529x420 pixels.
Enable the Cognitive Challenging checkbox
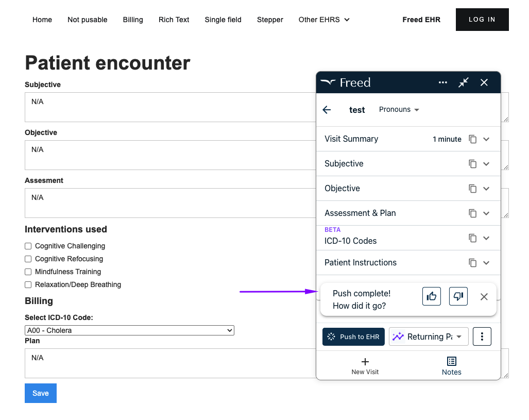pos(28,246)
